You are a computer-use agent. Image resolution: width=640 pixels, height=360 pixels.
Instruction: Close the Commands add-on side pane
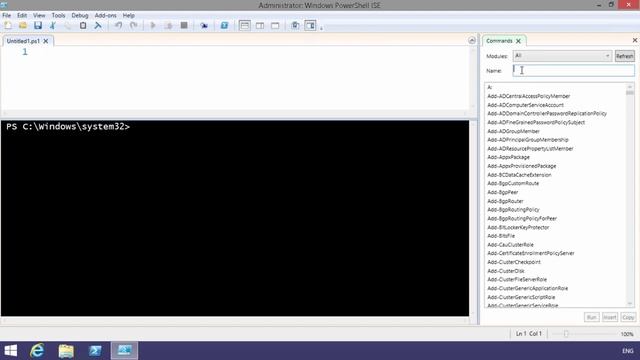point(635,40)
